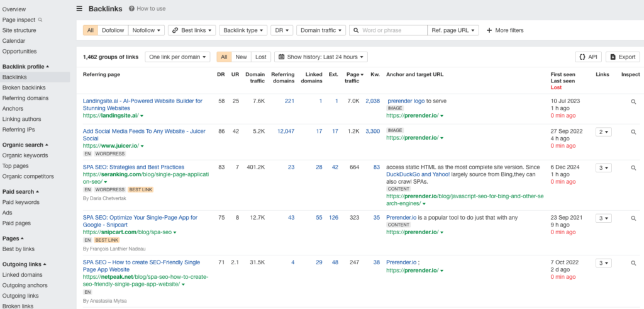
Task: Open the Backlink type dropdown
Action: coord(243,30)
